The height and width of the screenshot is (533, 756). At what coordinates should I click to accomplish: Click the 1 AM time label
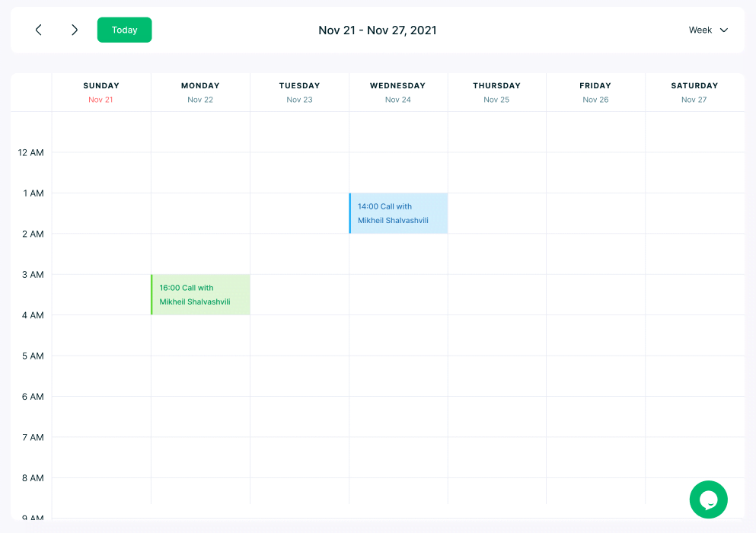coord(33,193)
